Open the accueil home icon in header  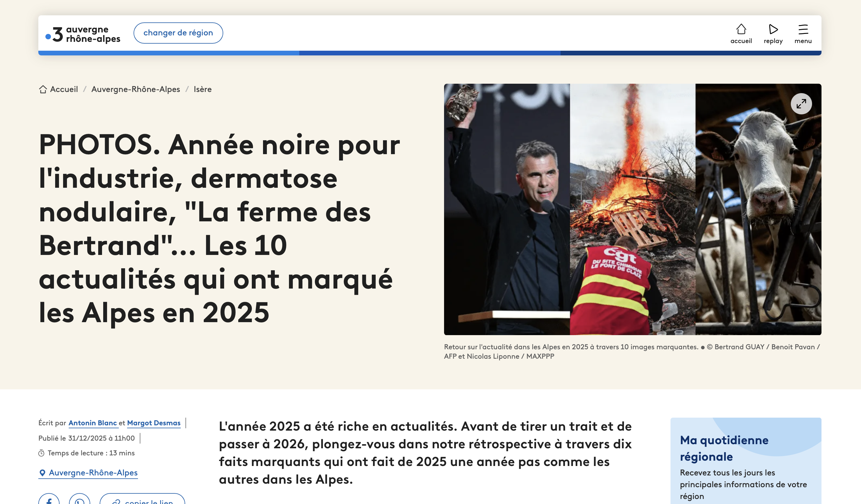pos(741,30)
